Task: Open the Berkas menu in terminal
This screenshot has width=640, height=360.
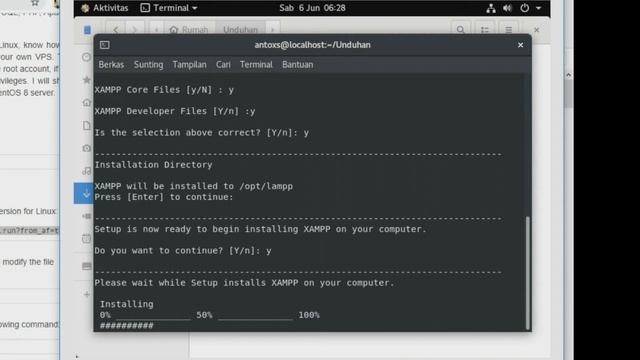Action: [111, 64]
